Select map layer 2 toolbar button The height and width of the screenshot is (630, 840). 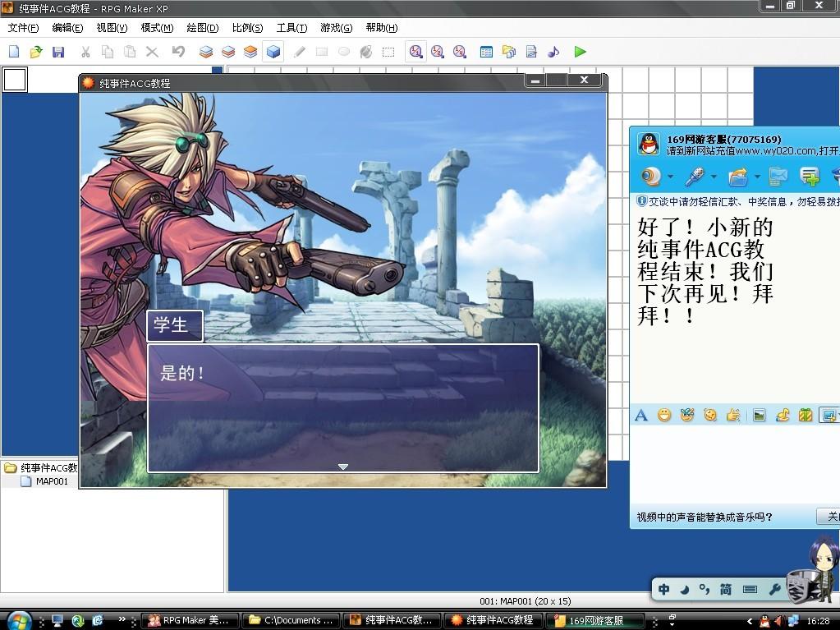tap(228, 52)
